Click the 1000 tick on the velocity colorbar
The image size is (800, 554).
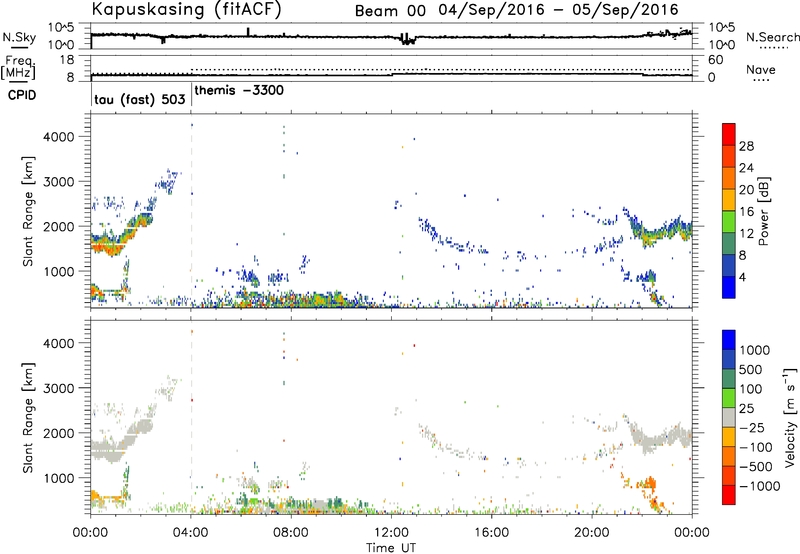755,350
